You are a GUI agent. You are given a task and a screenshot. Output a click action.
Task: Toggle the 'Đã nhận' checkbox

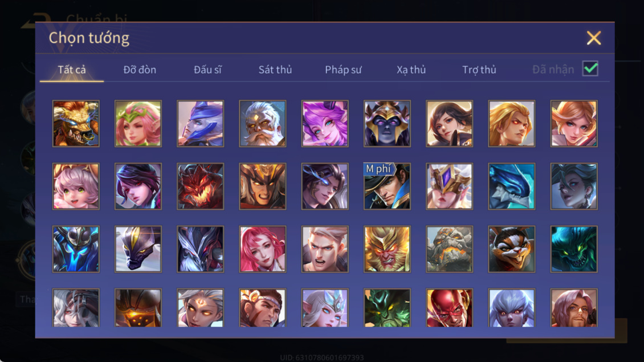pyautogui.click(x=590, y=68)
